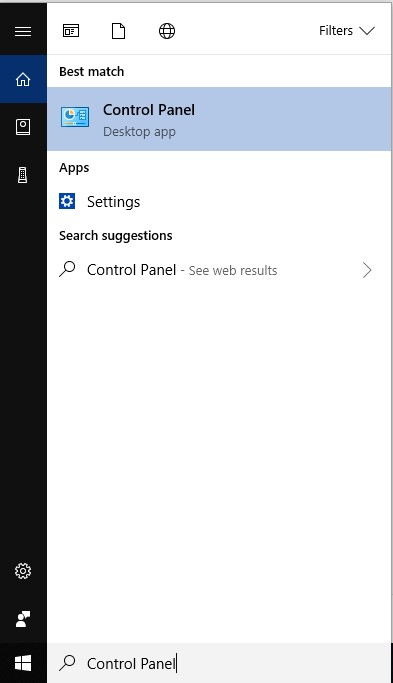
Task: Open the Settings gear in sidebar
Action: tap(23, 571)
